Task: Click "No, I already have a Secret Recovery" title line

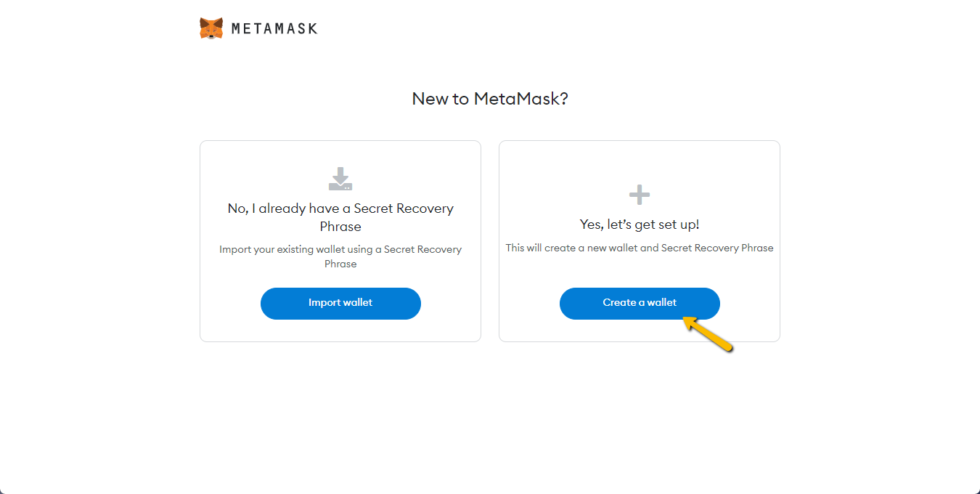Action: click(340, 208)
